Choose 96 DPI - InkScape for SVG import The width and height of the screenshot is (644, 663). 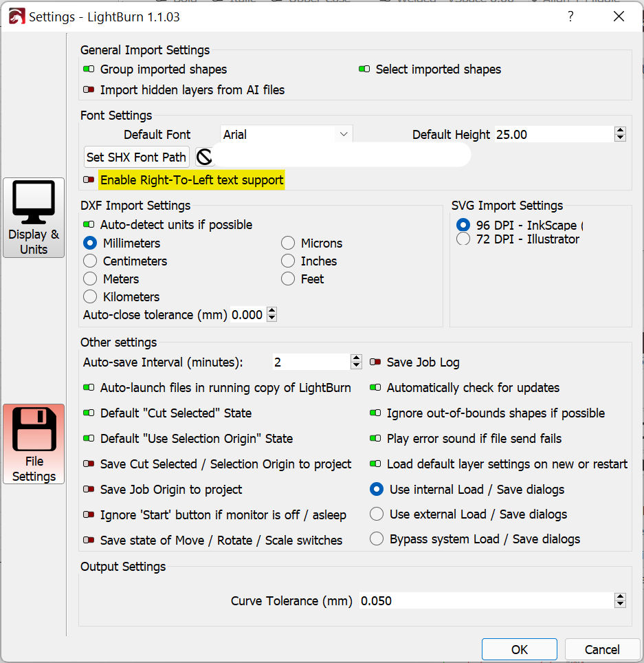pos(463,225)
